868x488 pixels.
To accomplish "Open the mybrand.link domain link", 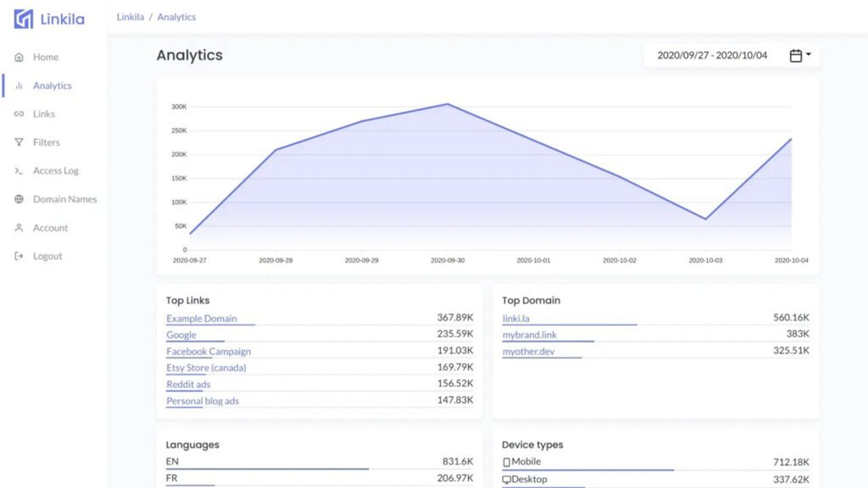I will [531, 335].
